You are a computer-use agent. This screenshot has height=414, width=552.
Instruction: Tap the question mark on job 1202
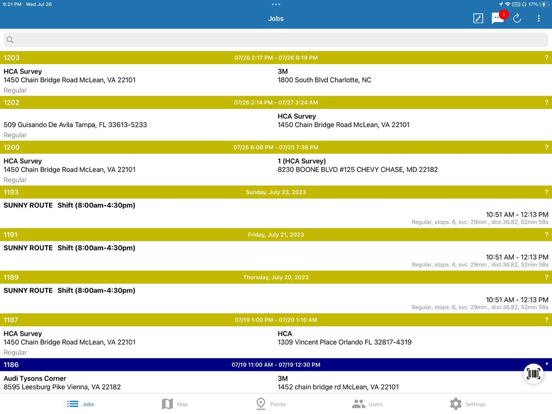[x=546, y=102]
